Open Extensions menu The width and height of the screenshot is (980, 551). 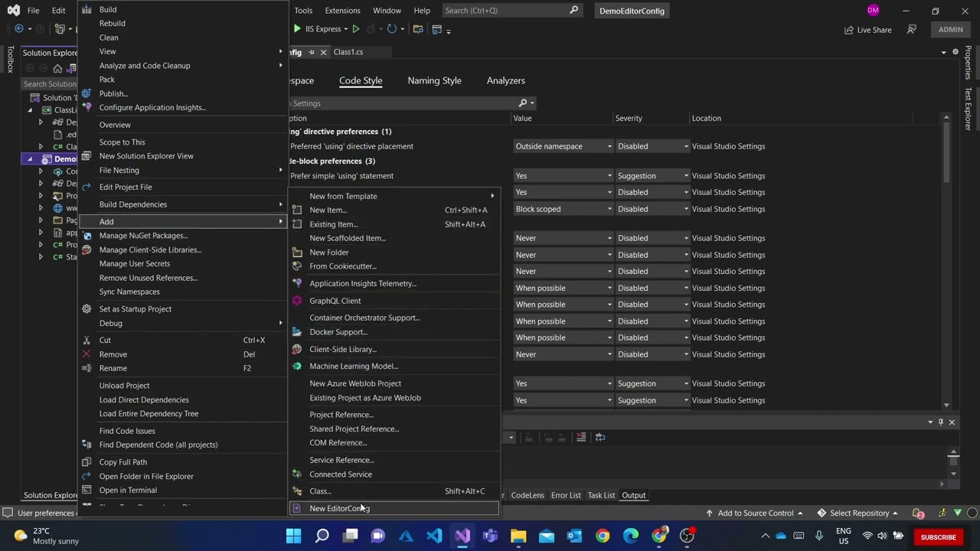342,11
